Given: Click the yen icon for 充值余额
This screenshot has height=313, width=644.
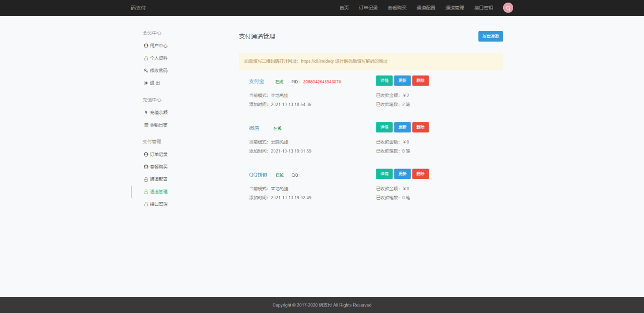Looking at the screenshot, I should coord(146,113).
